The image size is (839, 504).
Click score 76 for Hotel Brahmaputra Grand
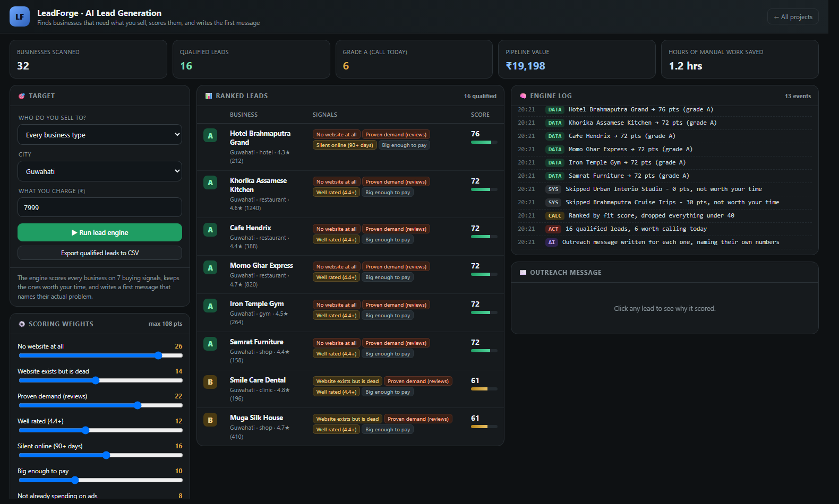(x=475, y=134)
